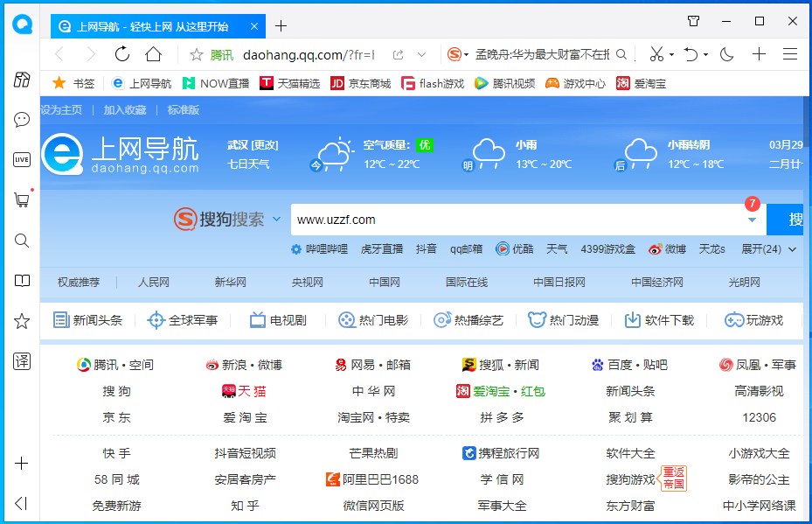The width and height of the screenshot is (812, 524).
Task: Expand the undo history dropdown arrow
Action: pyautogui.click(x=706, y=54)
